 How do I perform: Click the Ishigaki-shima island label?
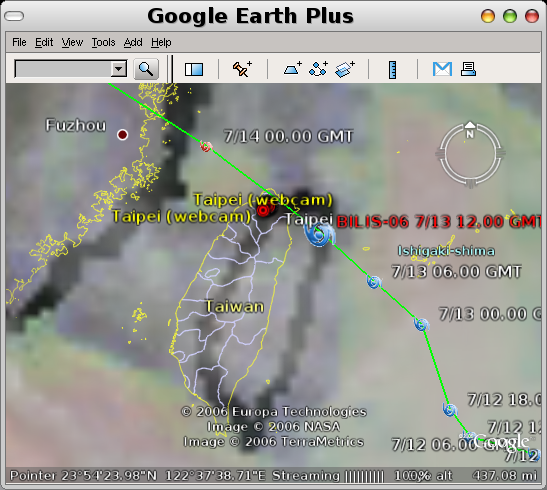click(x=446, y=251)
